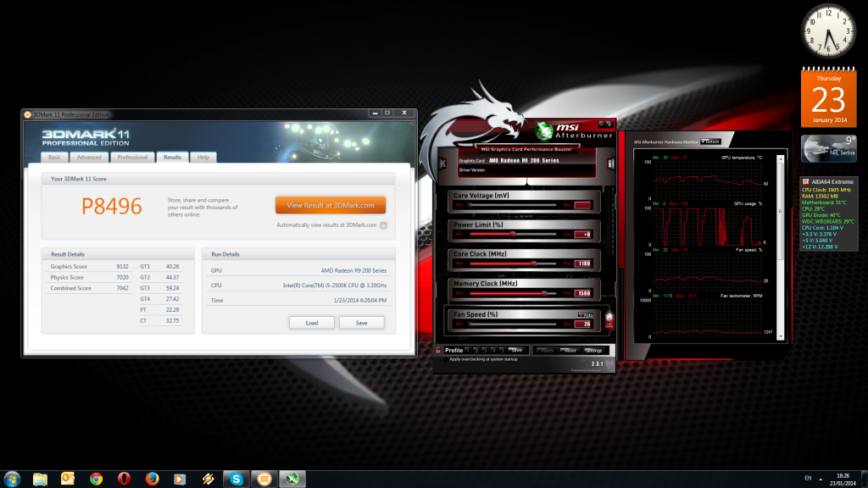868x488 pixels.
Task: Launch Opera from the taskbar
Action: coord(124,479)
